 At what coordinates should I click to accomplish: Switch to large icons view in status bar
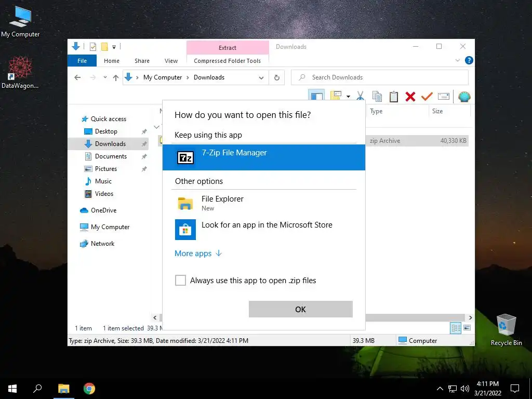click(x=467, y=328)
